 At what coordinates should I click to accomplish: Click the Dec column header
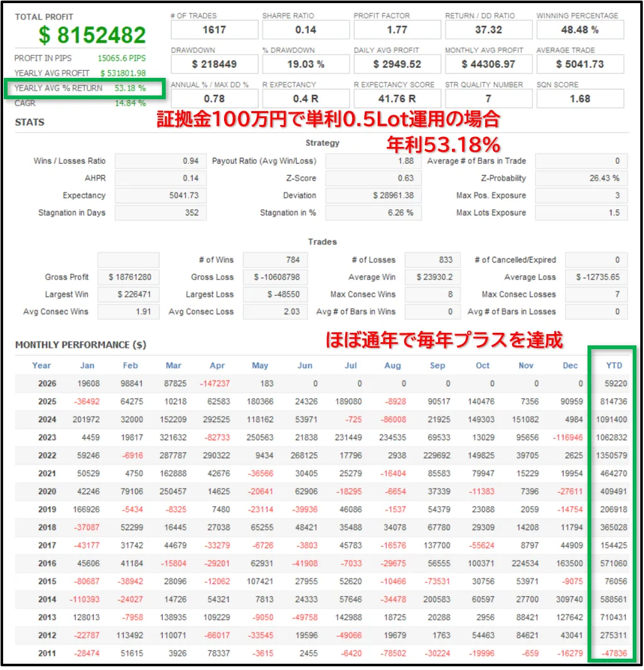(x=570, y=365)
